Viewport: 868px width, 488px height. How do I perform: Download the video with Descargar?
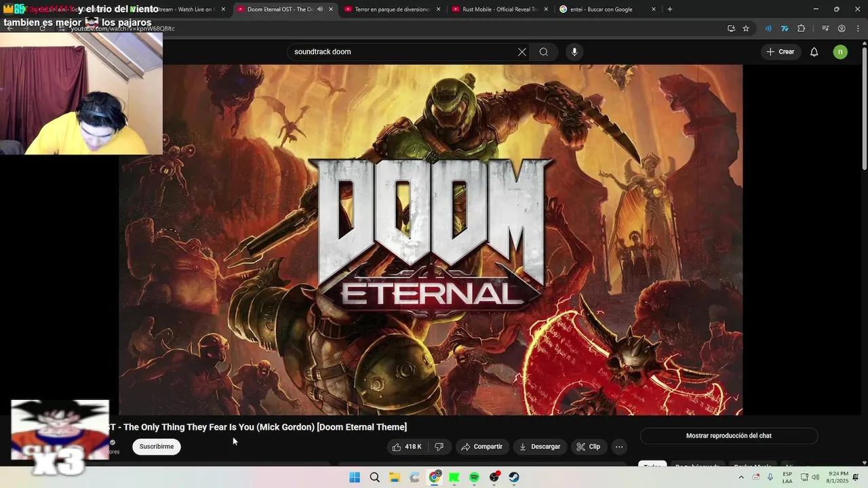(540, 447)
